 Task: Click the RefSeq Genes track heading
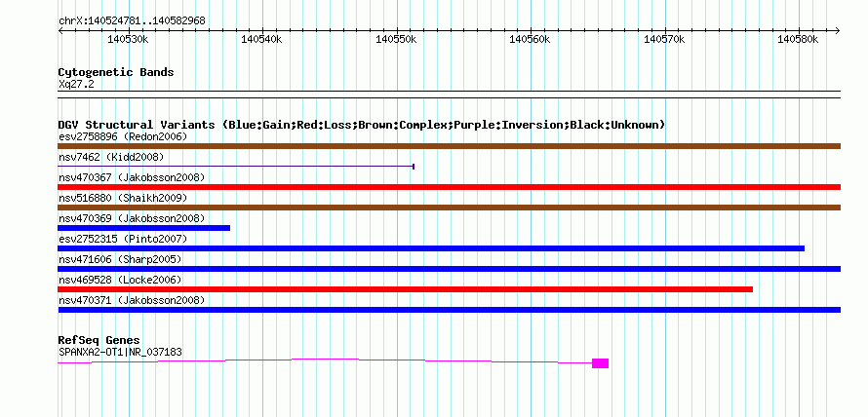pos(99,340)
